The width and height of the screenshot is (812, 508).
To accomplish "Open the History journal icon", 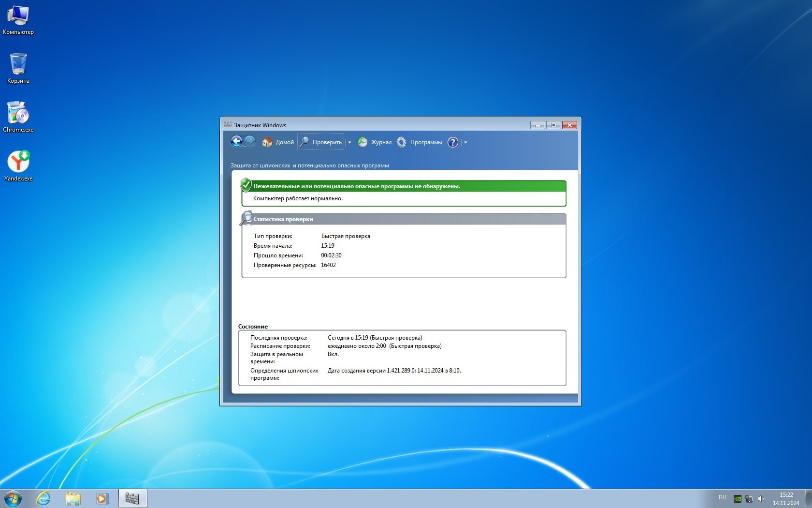I will click(362, 142).
